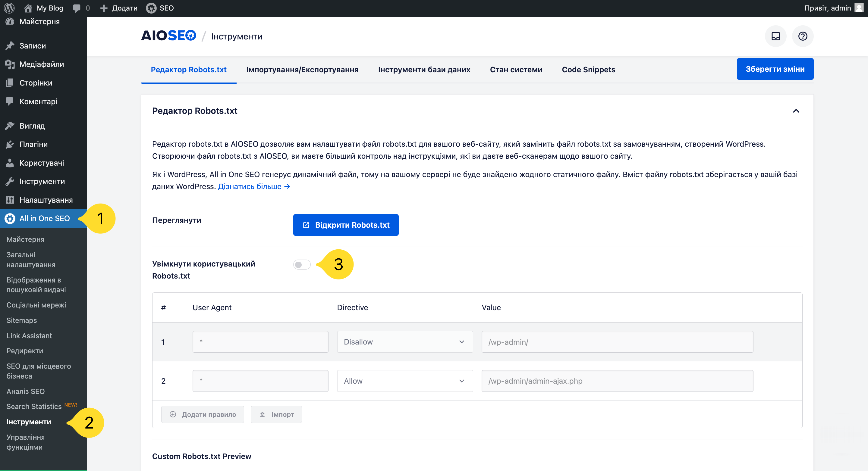
Task: Collapse the Редактор Robots.txt section
Action: pyautogui.click(x=796, y=111)
